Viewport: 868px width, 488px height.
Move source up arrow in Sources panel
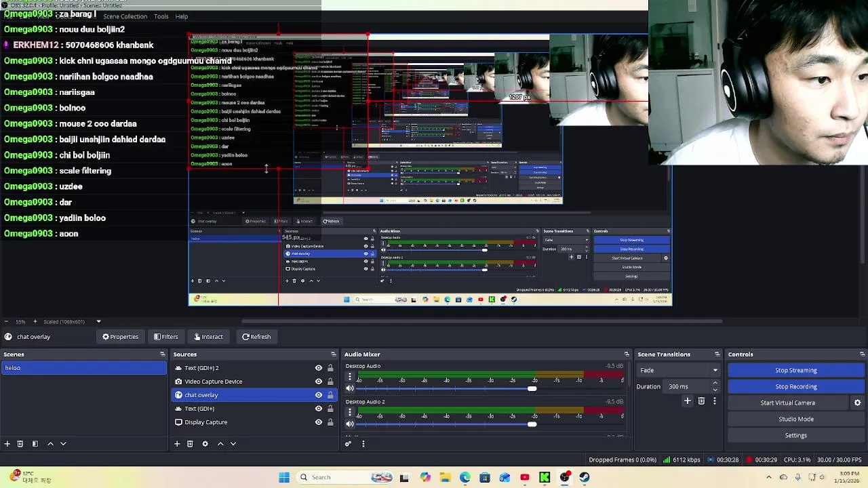(220, 444)
